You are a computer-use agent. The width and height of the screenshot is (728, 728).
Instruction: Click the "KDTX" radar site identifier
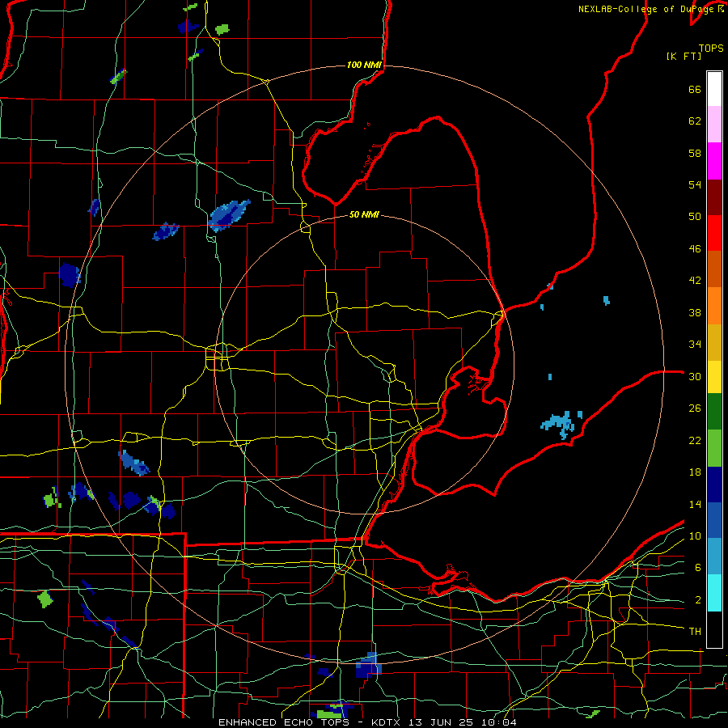pyautogui.click(x=387, y=722)
